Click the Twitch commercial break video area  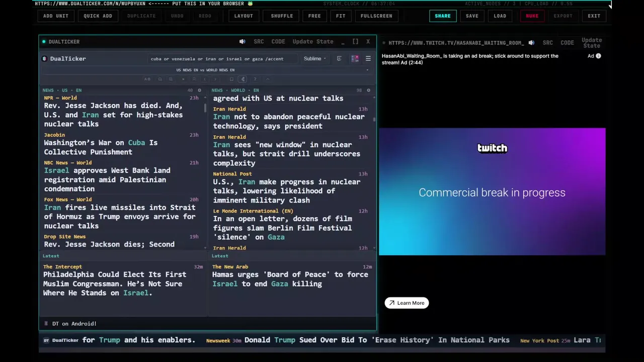492,192
